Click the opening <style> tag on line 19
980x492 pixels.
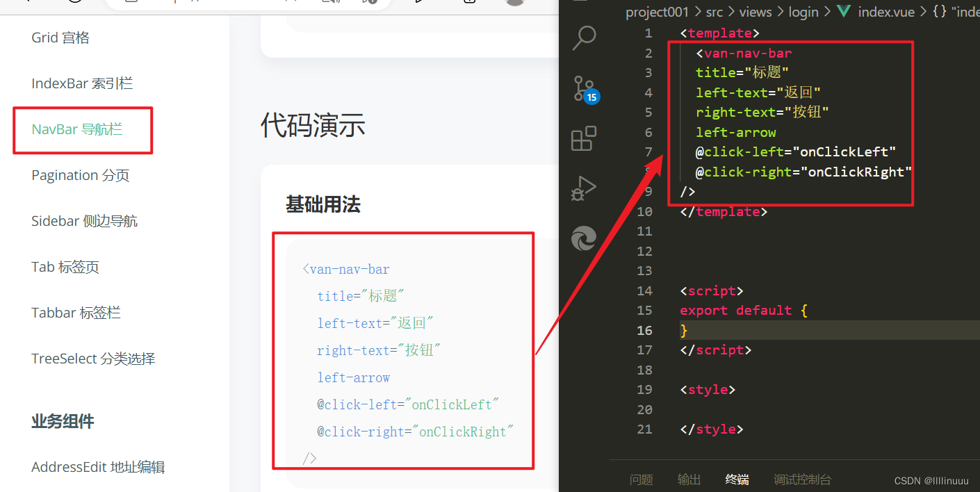[708, 389]
